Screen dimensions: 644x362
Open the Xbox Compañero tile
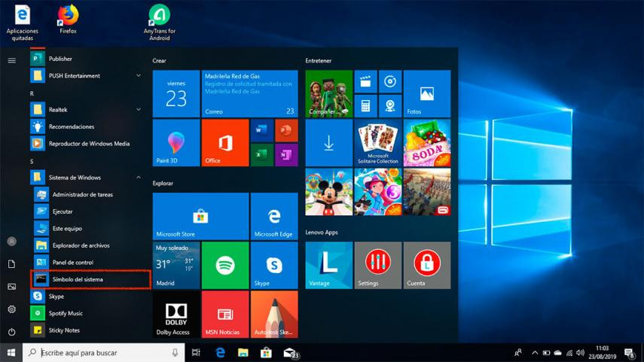[329, 93]
